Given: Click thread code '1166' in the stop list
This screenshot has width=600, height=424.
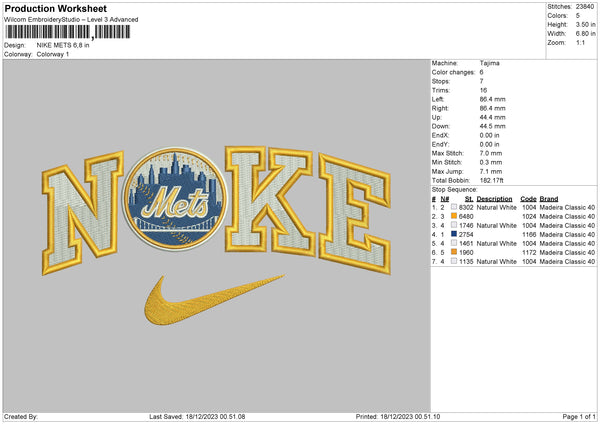Looking at the screenshot, I should pyautogui.click(x=529, y=235).
